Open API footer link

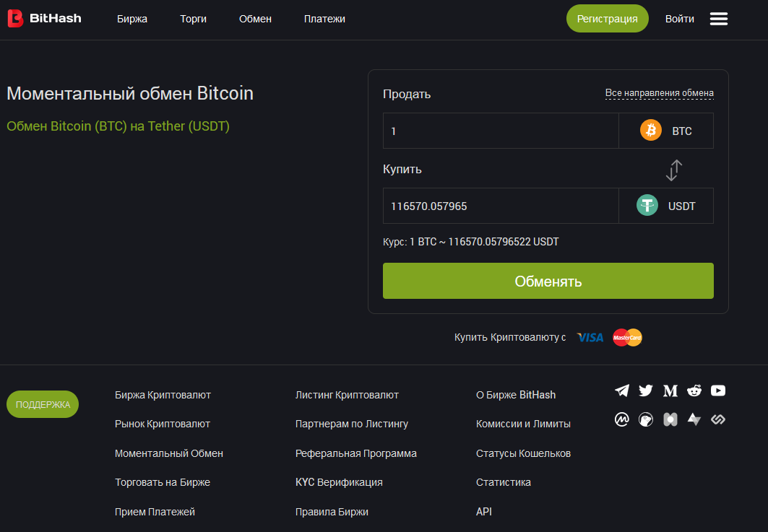483,512
